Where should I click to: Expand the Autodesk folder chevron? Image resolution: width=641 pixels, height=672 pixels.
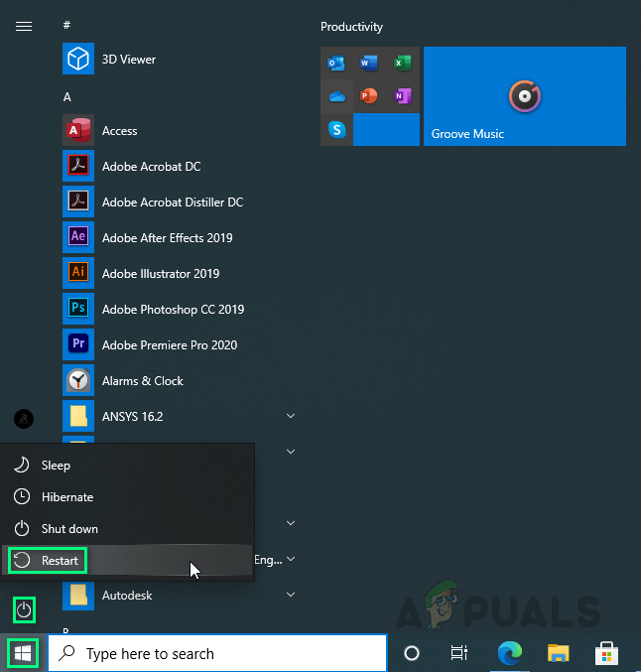coord(291,595)
